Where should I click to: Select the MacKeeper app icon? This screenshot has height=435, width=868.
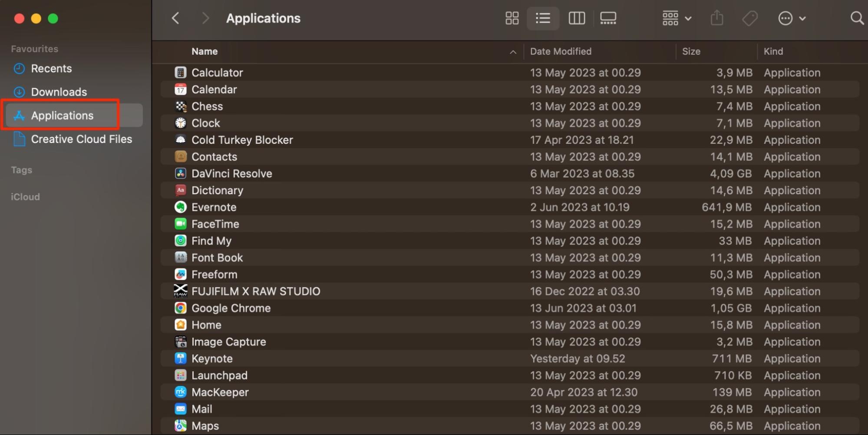[x=181, y=392]
